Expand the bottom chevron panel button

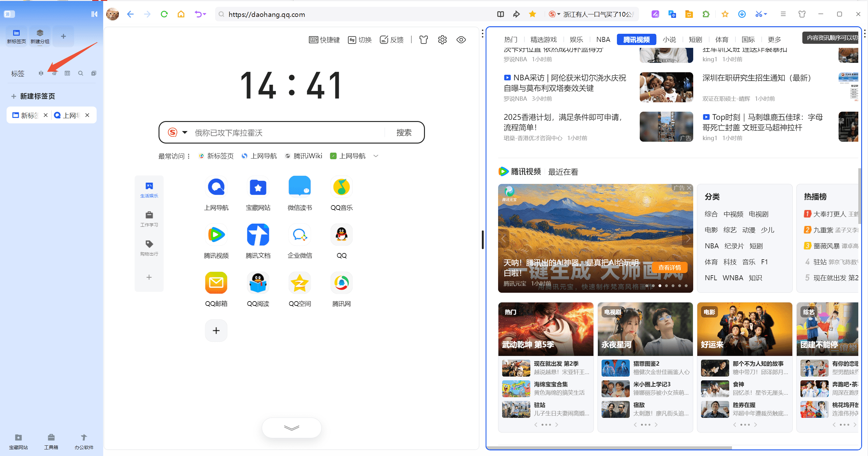pos(291,428)
